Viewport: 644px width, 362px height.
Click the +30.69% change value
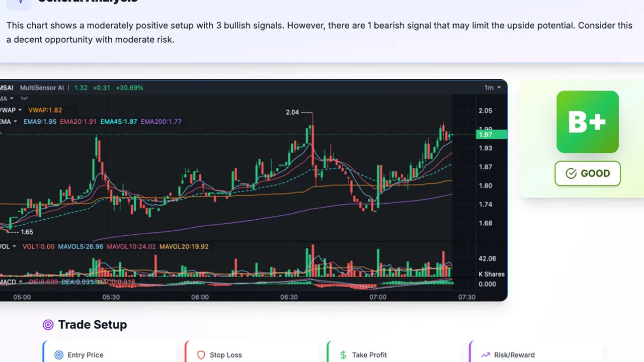point(129,87)
